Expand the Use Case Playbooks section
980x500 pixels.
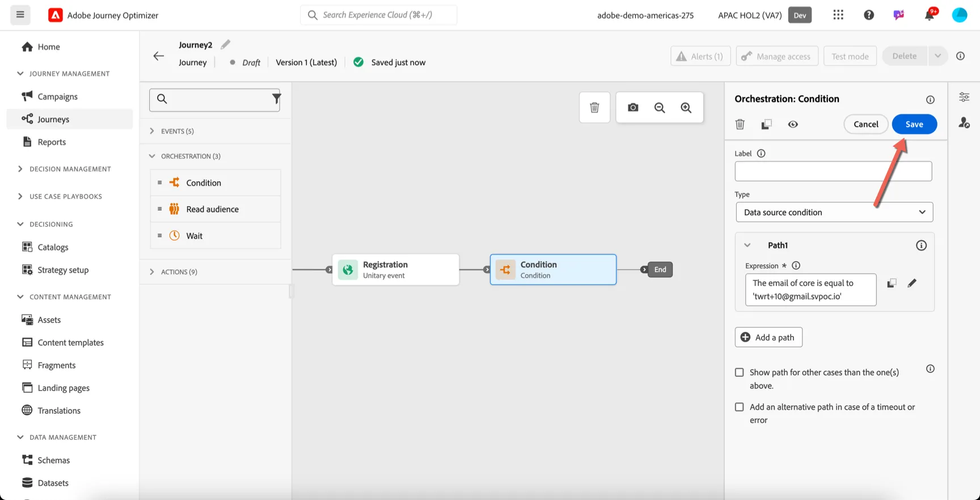tap(20, 196)
